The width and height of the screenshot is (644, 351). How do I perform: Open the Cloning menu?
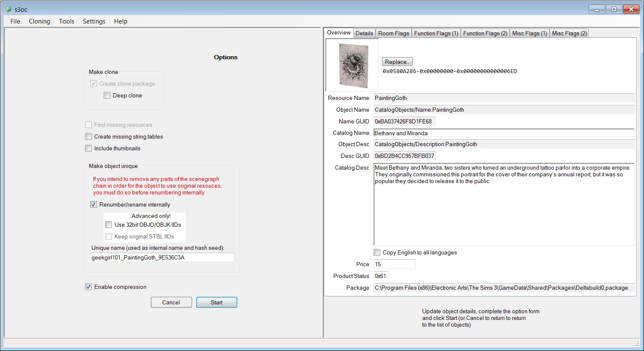click(39, 21)
